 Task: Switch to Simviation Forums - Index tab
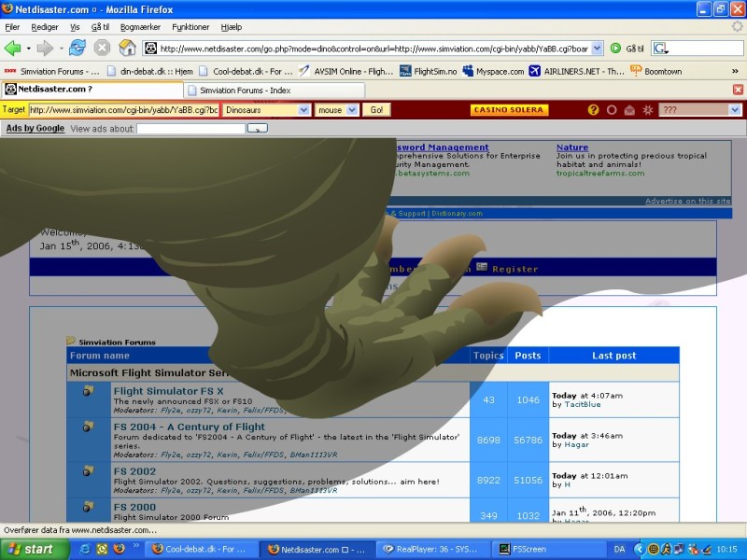(x=275, y=90)
